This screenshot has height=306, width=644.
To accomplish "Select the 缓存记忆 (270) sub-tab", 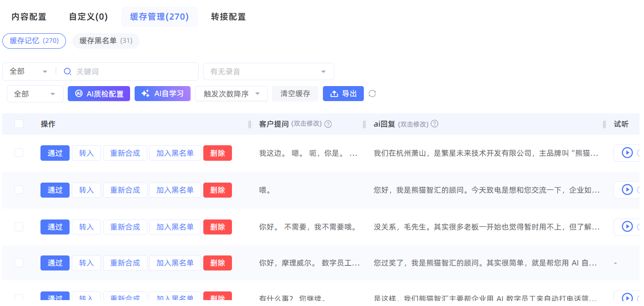I will coord(34,41).
